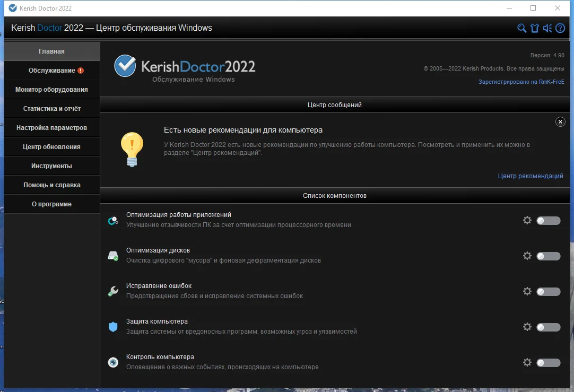Click the red alert badge on Обслуживание

[x=81, y=71]
